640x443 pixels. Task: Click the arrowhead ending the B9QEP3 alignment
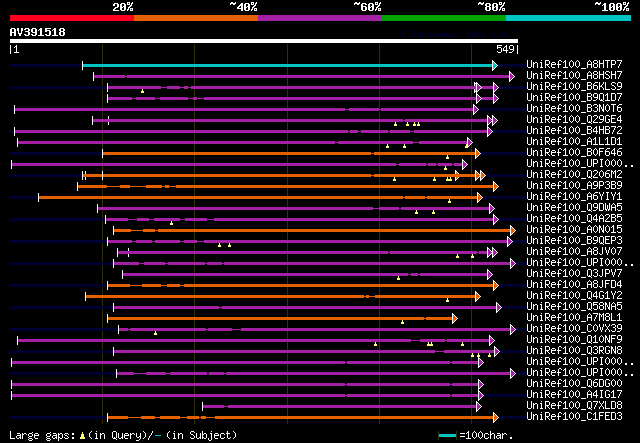pos(510,242)
